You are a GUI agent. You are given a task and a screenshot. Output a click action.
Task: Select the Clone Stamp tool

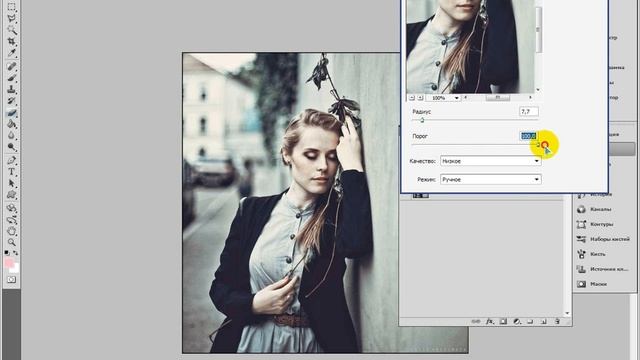(x=11, y=89)
